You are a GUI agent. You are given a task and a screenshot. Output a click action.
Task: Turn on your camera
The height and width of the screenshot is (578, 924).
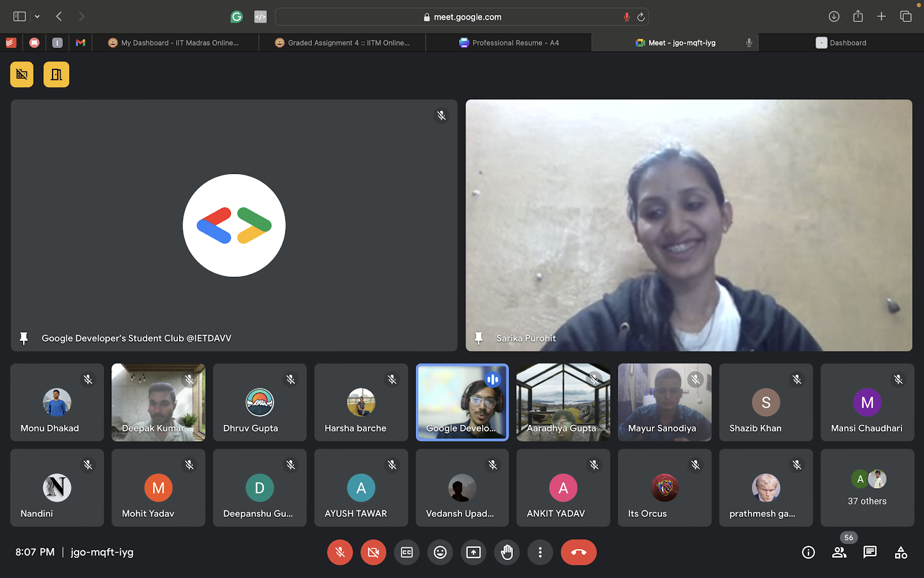(x=373, y=553)
